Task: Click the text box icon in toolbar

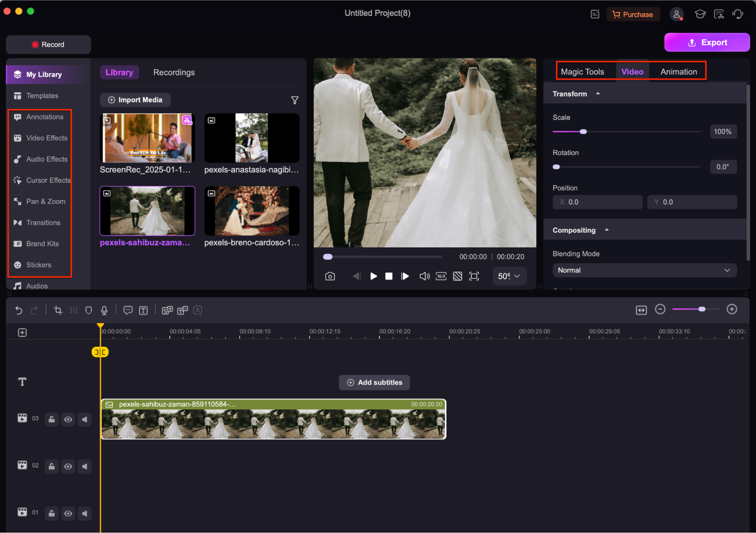Action: point(143,311)
